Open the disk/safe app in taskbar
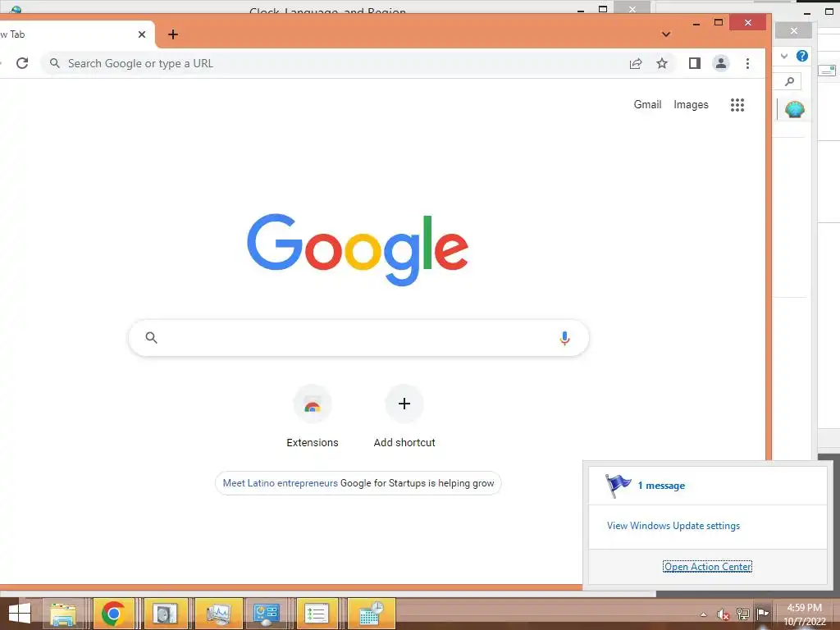The image size is (840, 630). click(164, 613)
